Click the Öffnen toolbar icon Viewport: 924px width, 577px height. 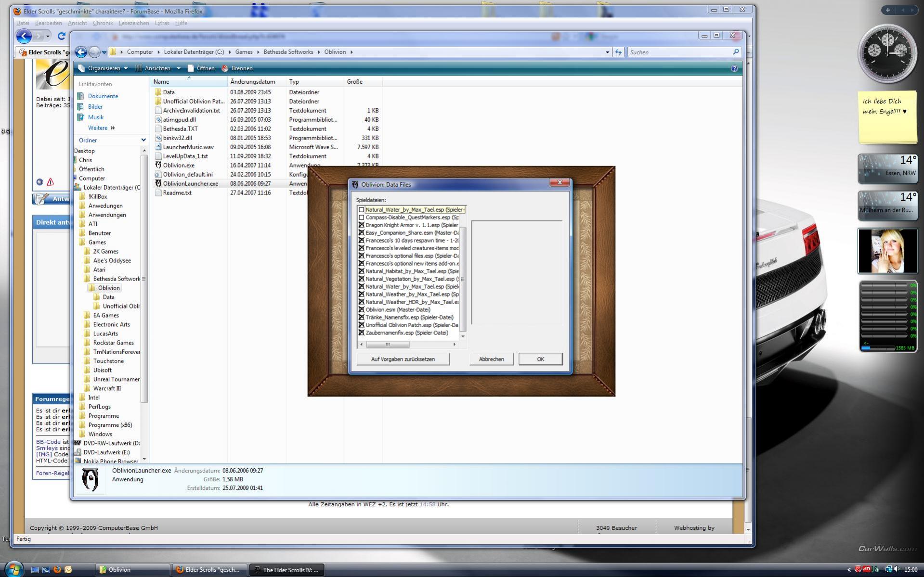pyautogui.click(x=191, y=68)
